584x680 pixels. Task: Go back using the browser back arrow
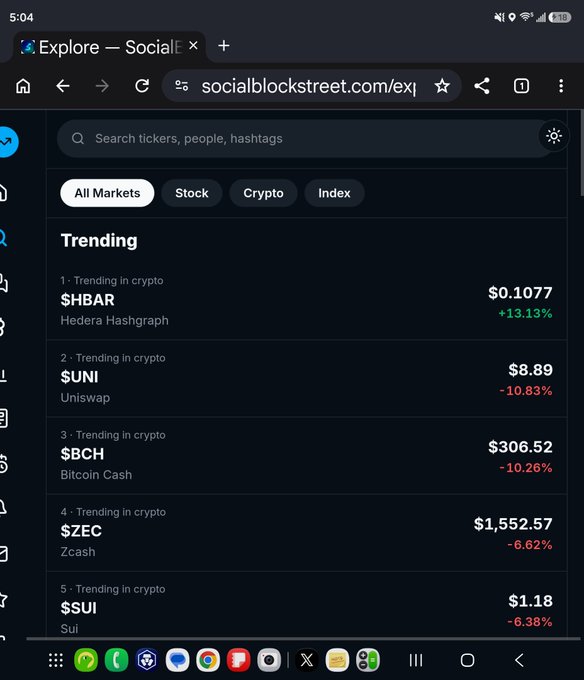pyautogui.click(x=63, y=86)
